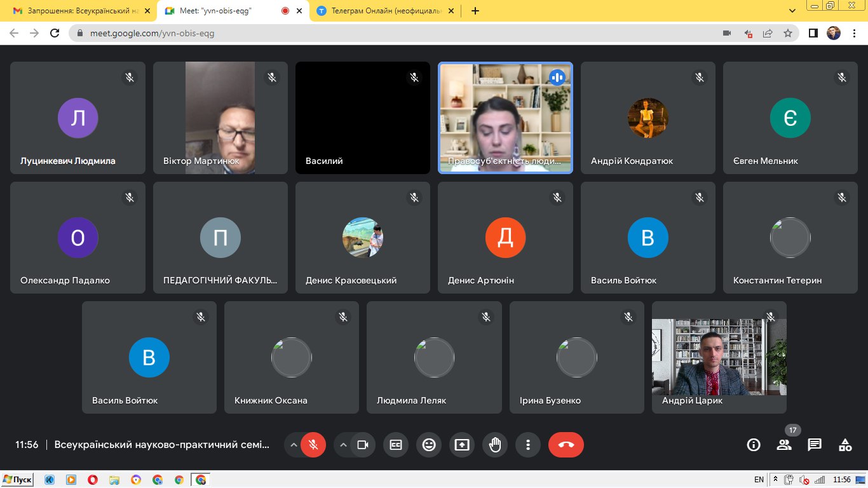
Task: Open the Activities shapes icon
Action: (x=845, y=445)
